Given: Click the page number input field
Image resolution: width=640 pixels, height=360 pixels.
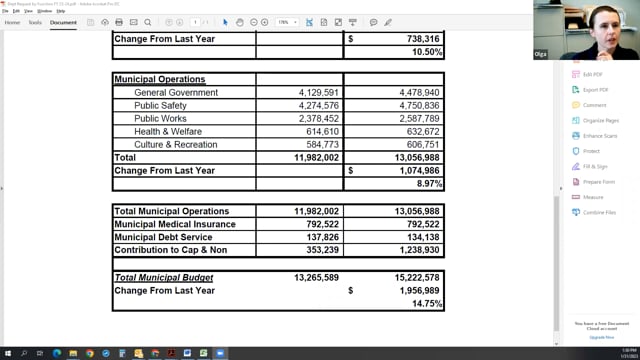Looking at the screenshot, I should point(196,22).
